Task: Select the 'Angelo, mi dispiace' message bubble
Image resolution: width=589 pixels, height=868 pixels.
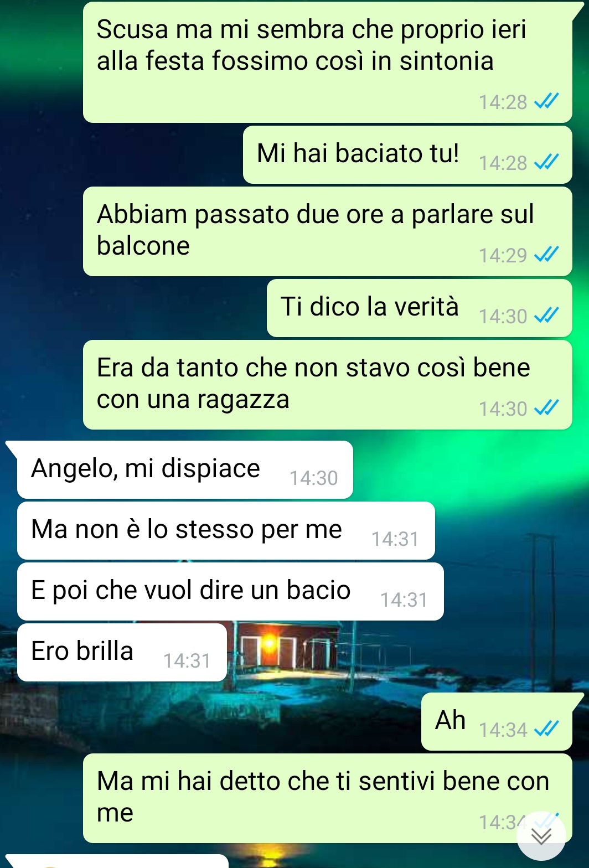Action: (x=185, y=469)
